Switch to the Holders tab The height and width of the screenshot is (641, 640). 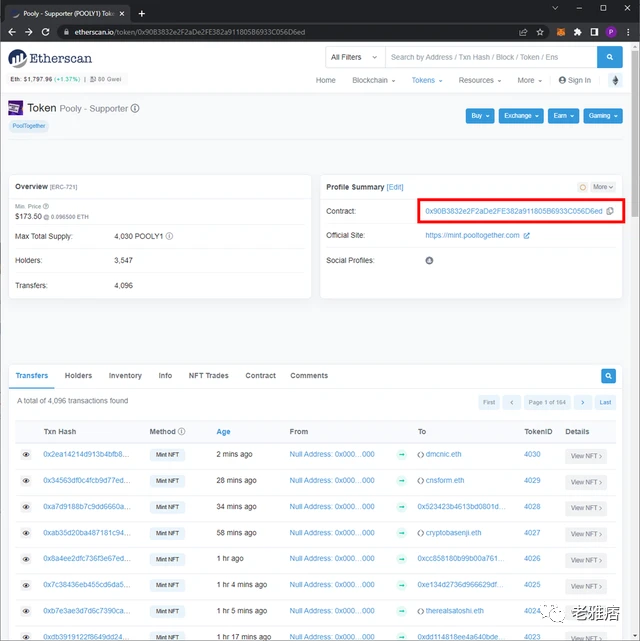(78, 375)
